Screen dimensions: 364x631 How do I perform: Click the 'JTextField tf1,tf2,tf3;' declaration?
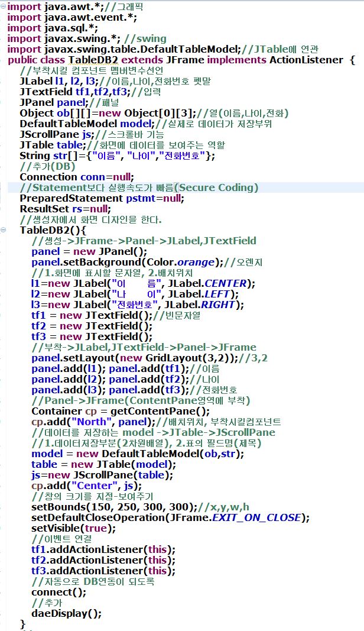click(90, 92)
